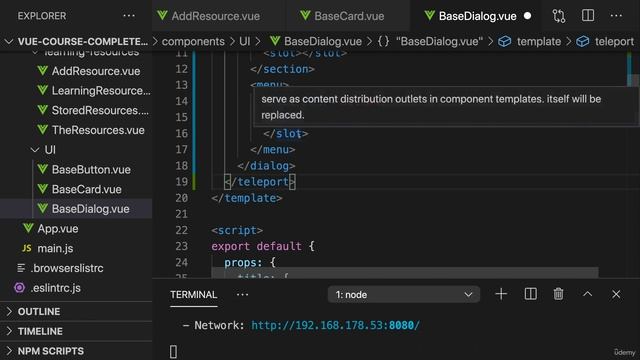Click the closing teleport tag on line 19

260,182
